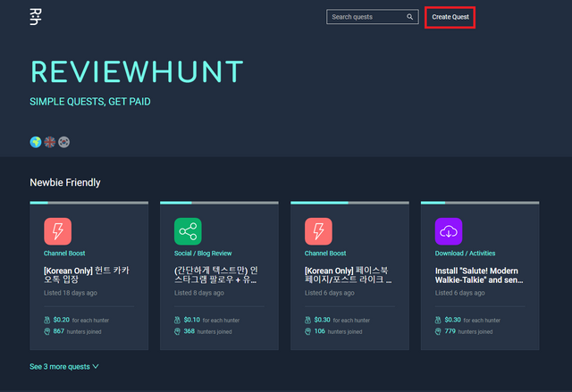Open the Social / Blog Review category label
This screenshot has height=392, width=572.
203,254
